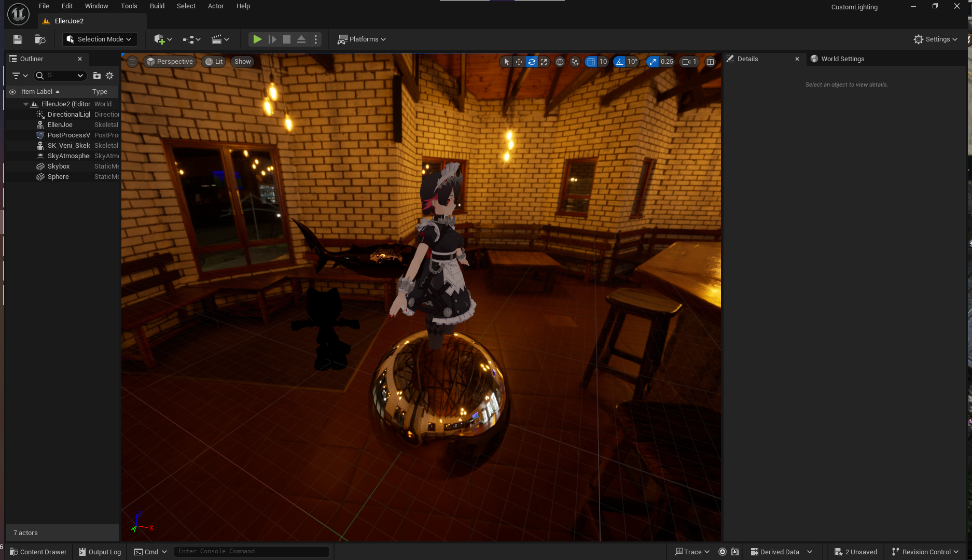Toggle surface snapping icon
This screenshot has width=972, height=560.
click(x=575, y=62)
